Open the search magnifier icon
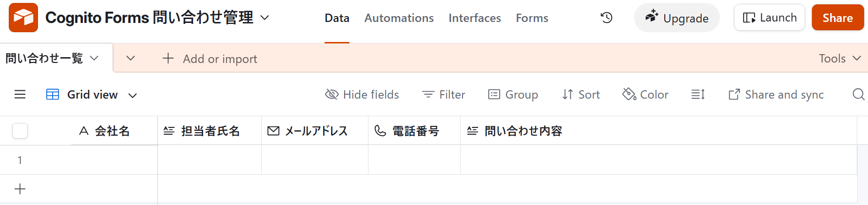Viewport: 868px width, 205px height. tap(858, 94)
